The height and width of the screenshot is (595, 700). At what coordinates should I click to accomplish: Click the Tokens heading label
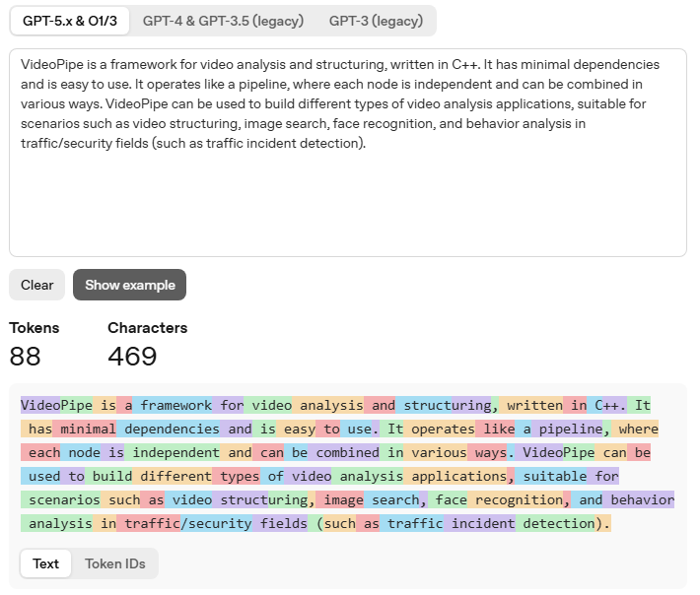point(35,328)
